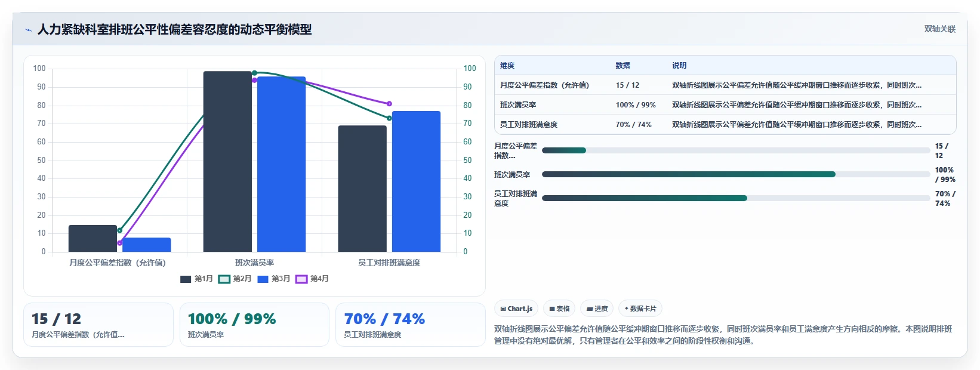Click the 班次满员率 progress bar
Image resolution: width=980 pixels, height=370 pixels.
735,174
